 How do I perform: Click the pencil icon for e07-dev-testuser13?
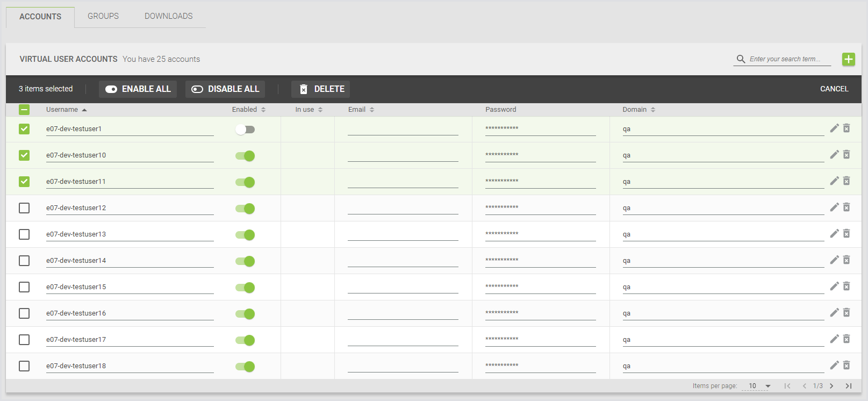click(834, 233)
